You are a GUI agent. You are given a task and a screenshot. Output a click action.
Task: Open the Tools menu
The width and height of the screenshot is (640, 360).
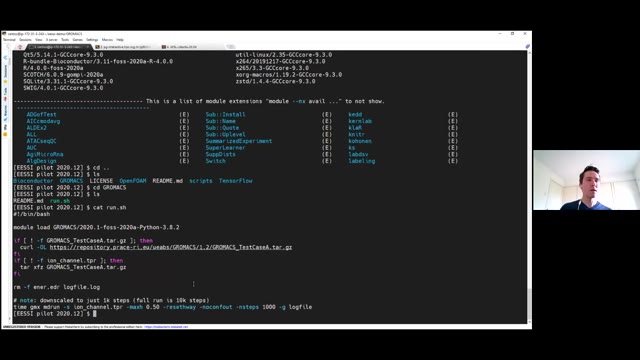65,40
